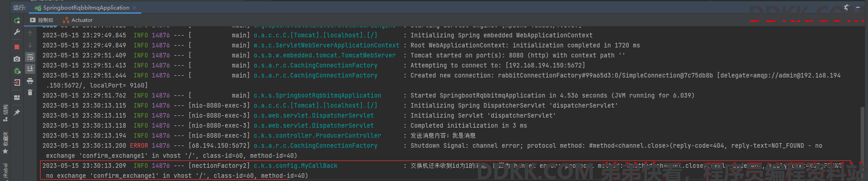Screen dimensions: 868x181
Task: Open the JRebel tool window on the left edge
Action: tap(5, 171)
